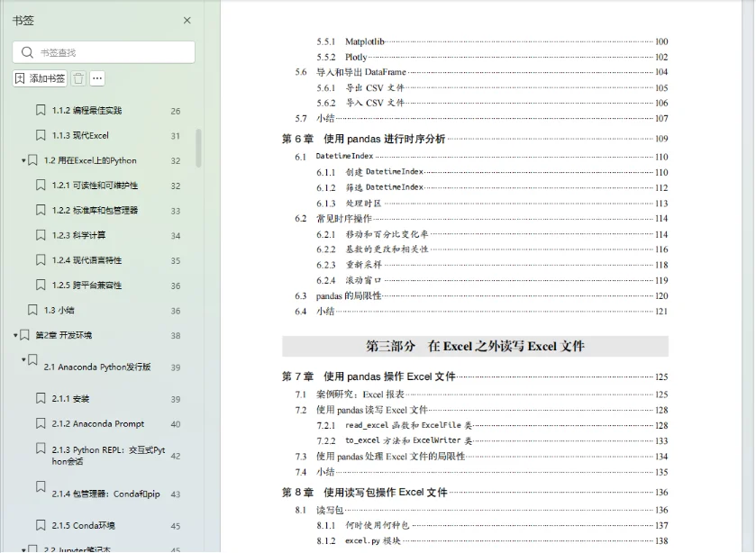The height and width of the screenshot is (553, 756).
Task: Click bookmark icon of 2.1 Anaconda Python发行版
Action: click(x=32, y=359)
